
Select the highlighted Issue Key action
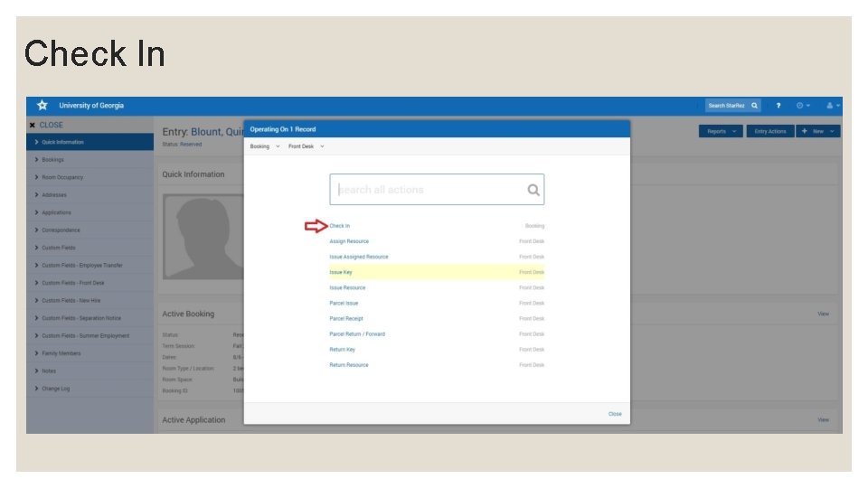pos(437,272)
